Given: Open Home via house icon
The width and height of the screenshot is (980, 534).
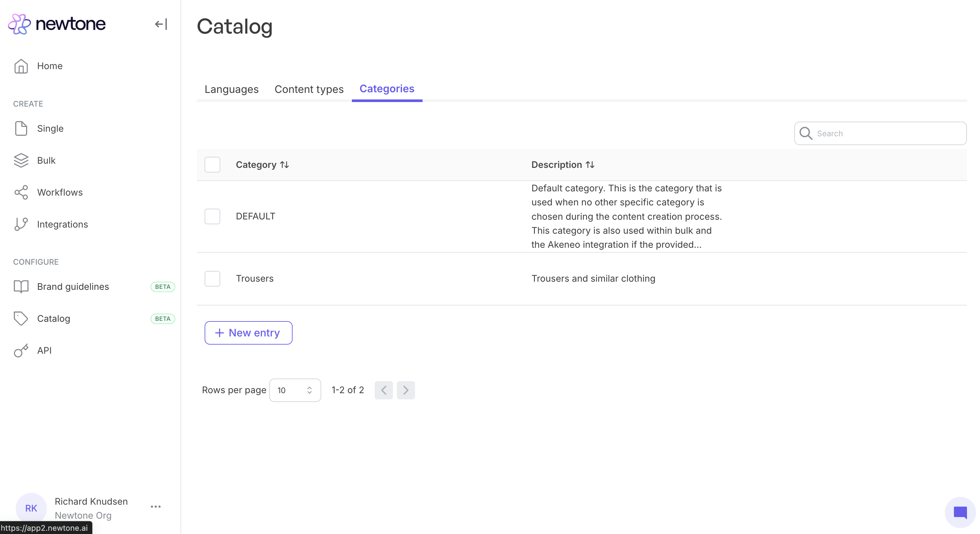Looking at the screenshot, I should pos(21,66).
